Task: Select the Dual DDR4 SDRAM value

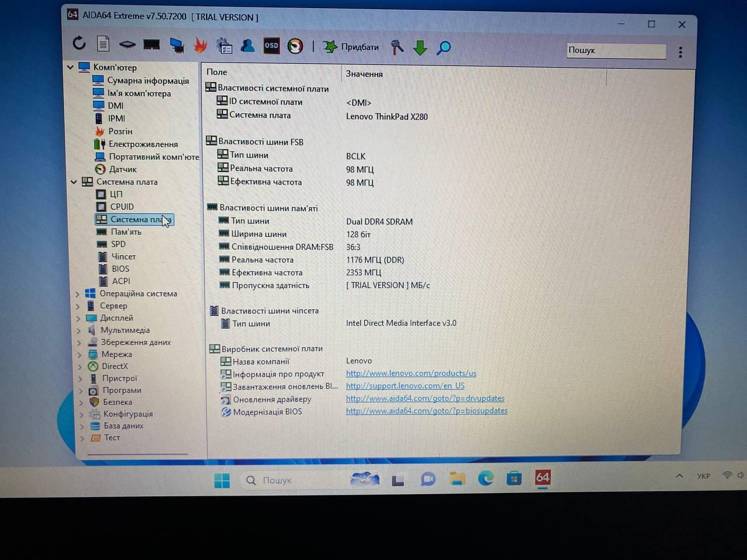Action: pos(379,222)
